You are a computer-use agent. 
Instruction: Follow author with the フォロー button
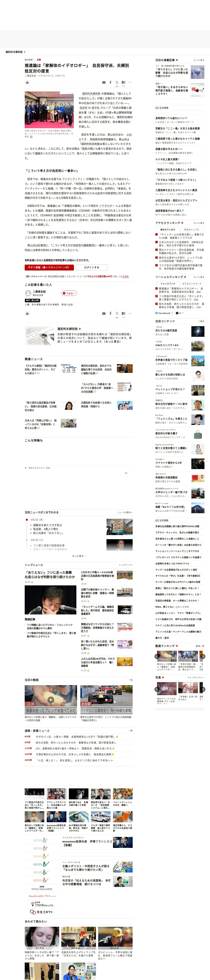[69, 293]
